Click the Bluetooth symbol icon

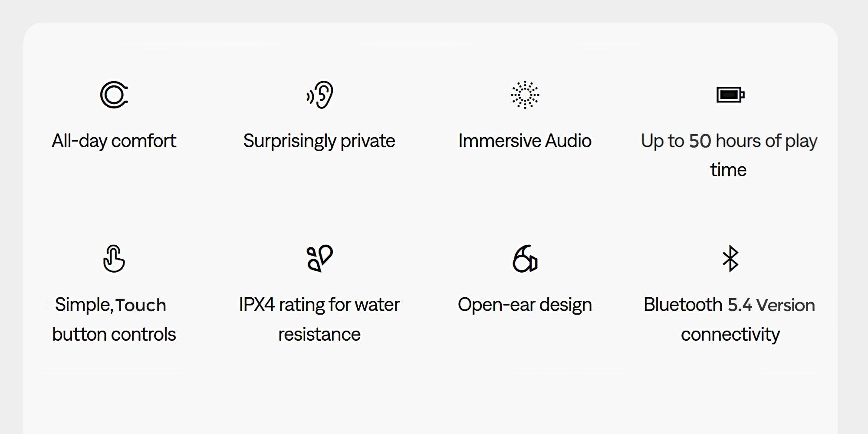click(x=730, y=259)
